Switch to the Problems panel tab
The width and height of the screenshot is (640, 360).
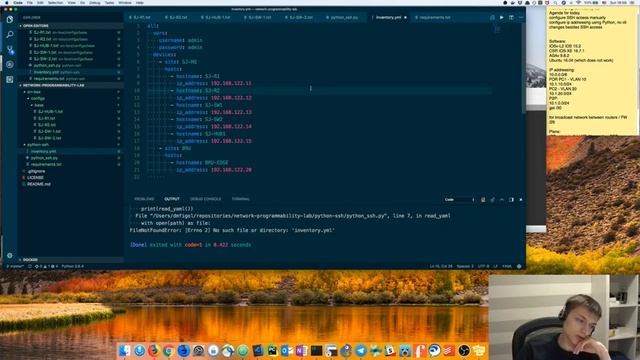coord(144,199)
